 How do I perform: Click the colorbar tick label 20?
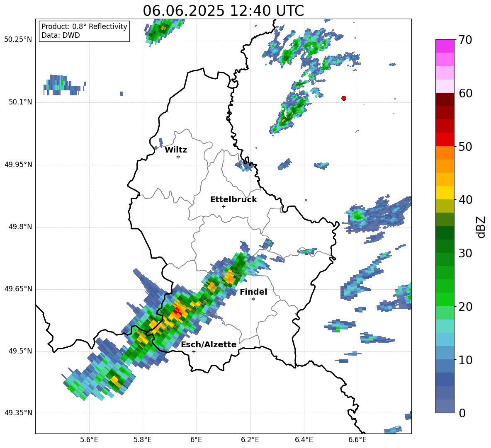pyautogui.click(x=465, y=307)
